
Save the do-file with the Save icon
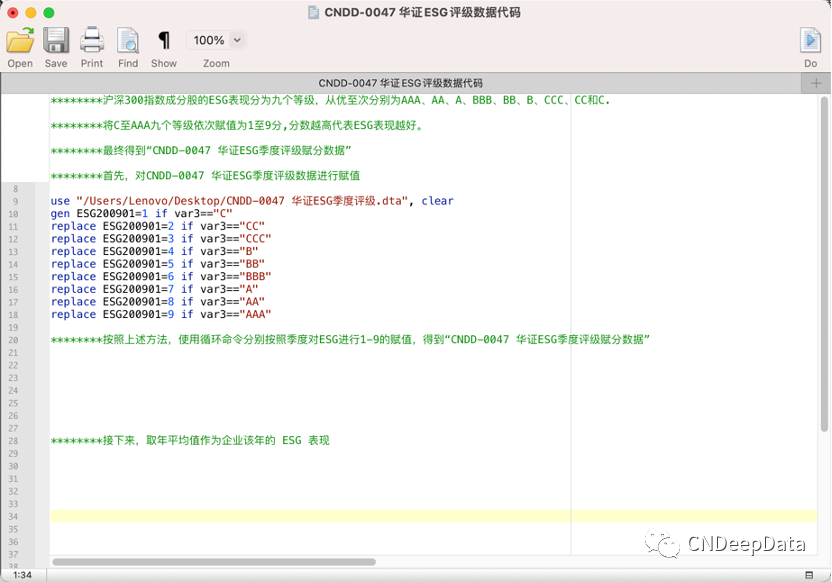tap(56, 40)
